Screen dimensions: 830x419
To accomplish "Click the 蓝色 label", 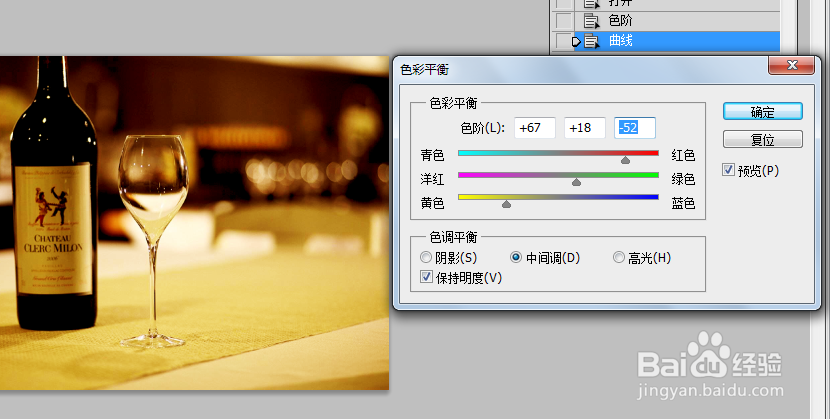I will (683, 203).
